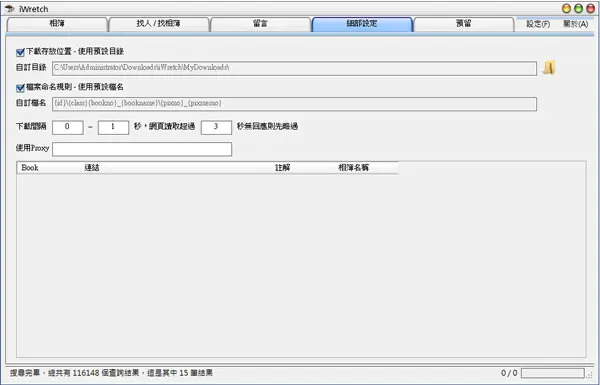This screenshot has width=600, height=385.
Task: Click the download interval maximum field
Action: click(x=113, y=127)
